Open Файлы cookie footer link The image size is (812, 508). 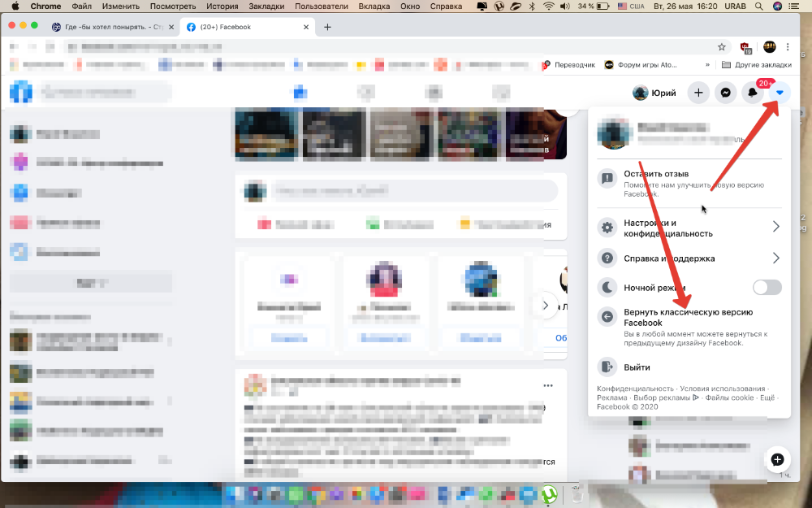pos(729,397)
